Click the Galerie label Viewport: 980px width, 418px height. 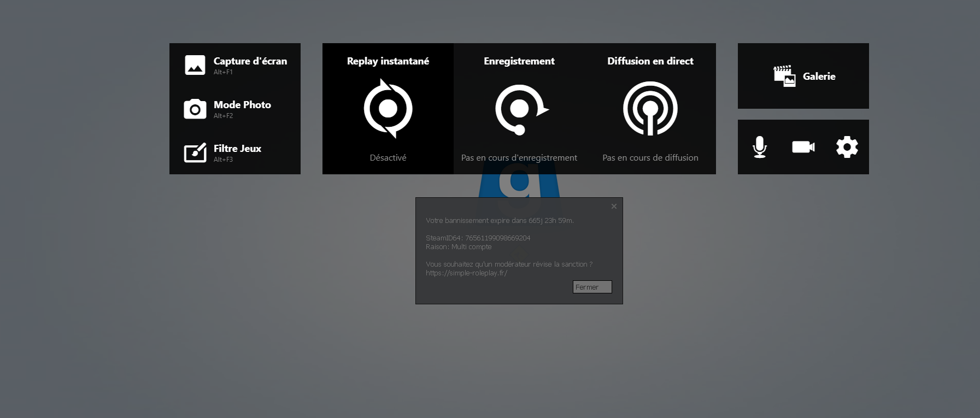(x=819, y=76)
